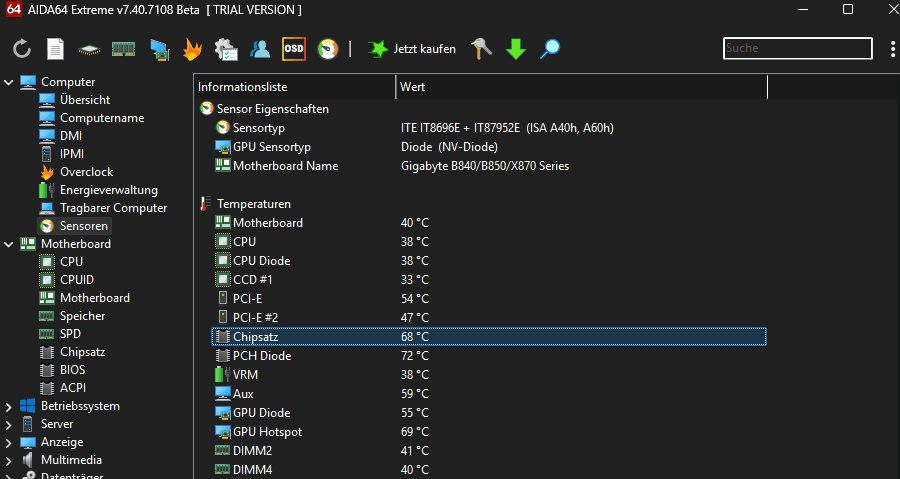
Task: Expand the Multimedia tree node
Action: (x=9, y=461)
